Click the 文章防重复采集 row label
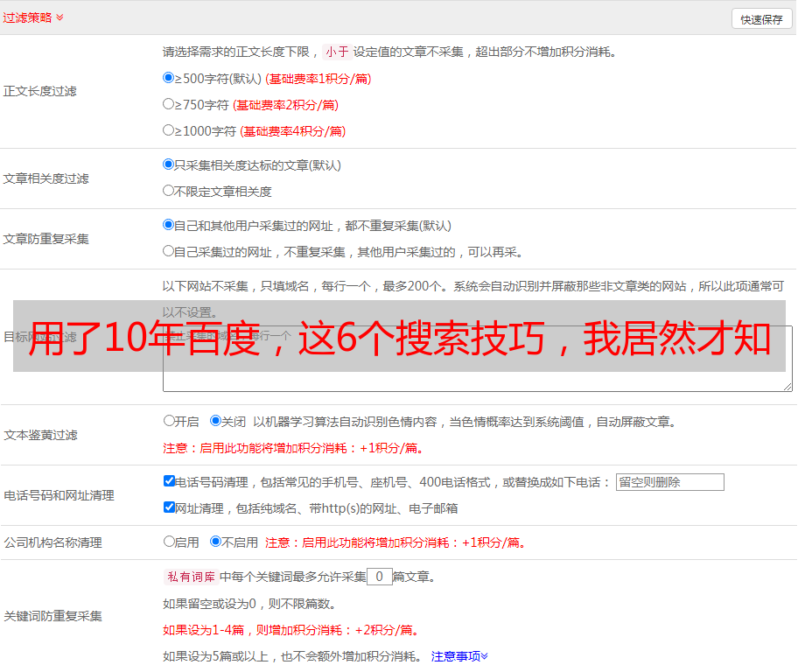The width and height of the screenshot is (798, 672). coord(45,239)
